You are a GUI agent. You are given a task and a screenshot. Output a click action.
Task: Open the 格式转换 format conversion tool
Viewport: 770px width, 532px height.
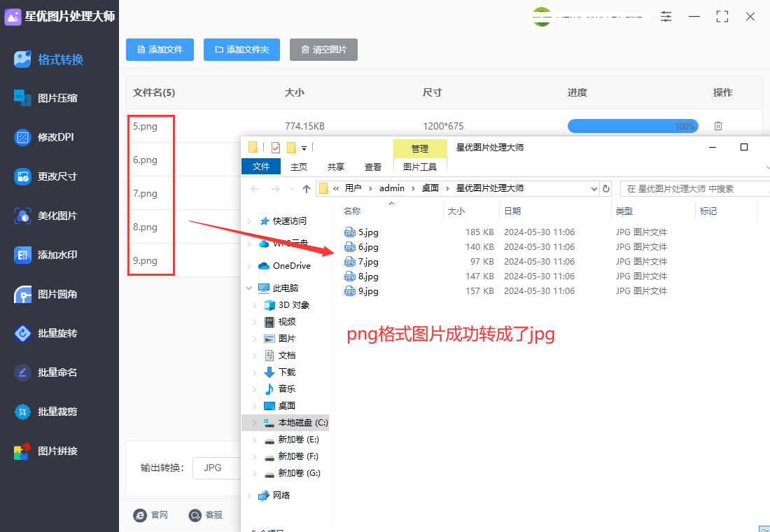point(49,60)
